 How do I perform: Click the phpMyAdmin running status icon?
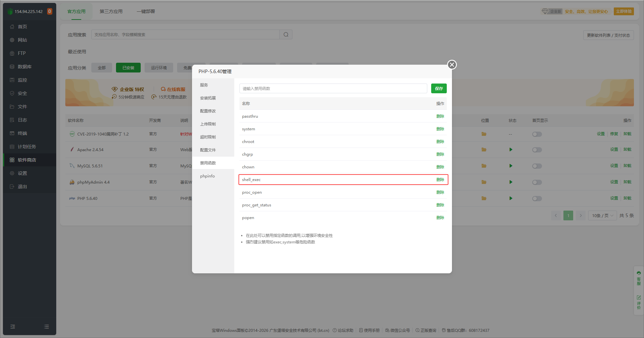tap(511, 182)
